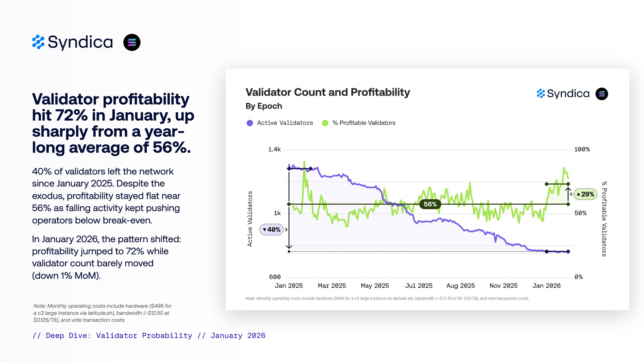Click the 56% average label badge
This screenshot has height=362, width=644.
(430, 204)
